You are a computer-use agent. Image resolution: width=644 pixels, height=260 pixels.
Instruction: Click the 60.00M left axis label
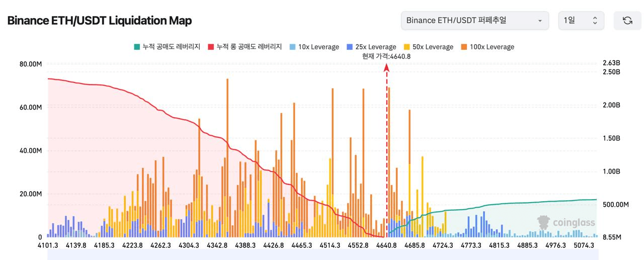tap(31, 107)
